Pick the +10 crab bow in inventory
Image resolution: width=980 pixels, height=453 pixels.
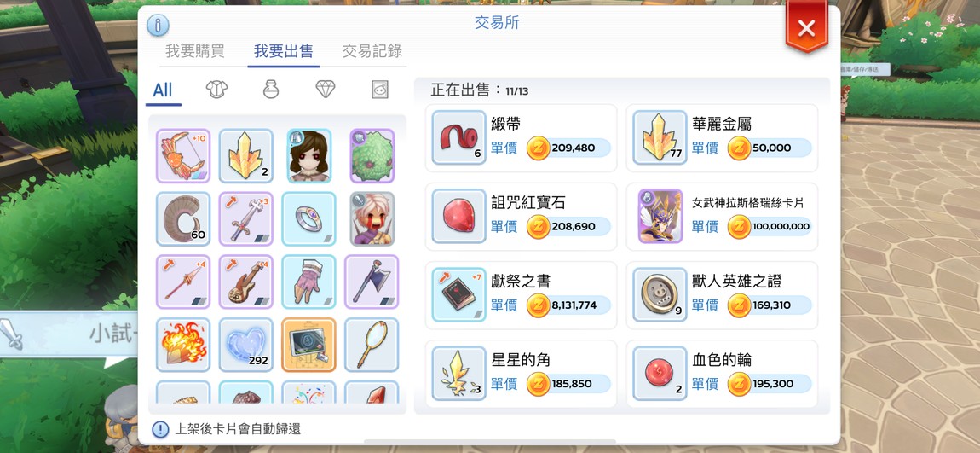[x=183, y=156]
